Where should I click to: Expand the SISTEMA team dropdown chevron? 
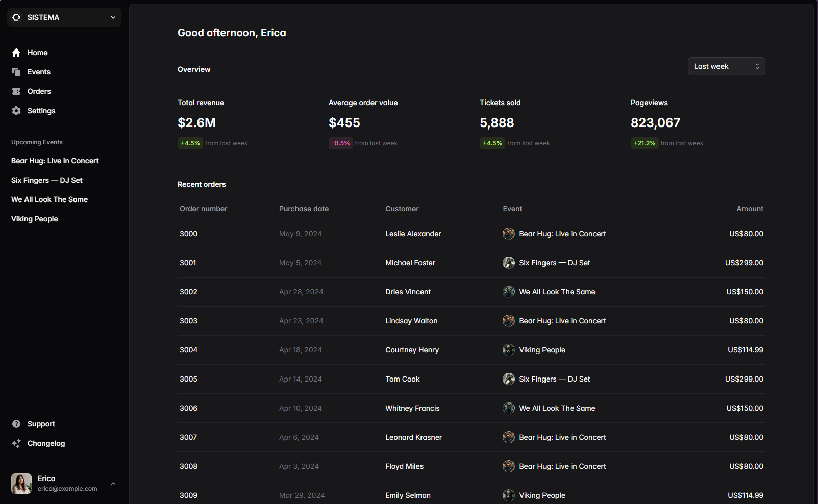113,17
